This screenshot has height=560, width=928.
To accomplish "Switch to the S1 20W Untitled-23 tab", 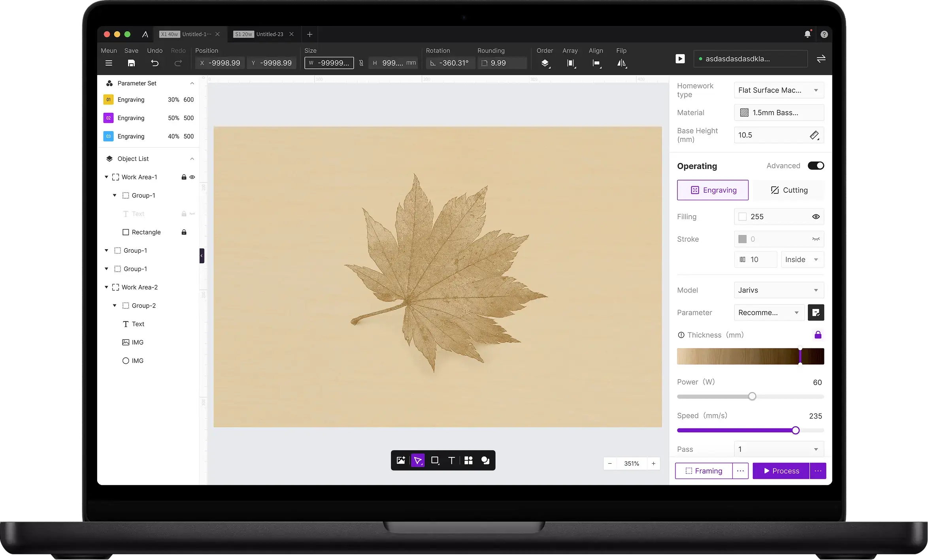I will (264, 34).
